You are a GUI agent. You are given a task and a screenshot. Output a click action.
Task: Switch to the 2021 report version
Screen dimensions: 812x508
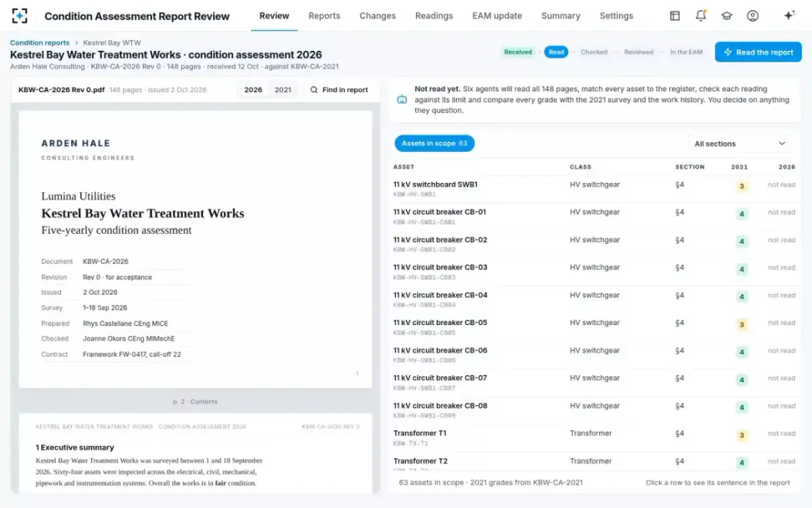[283, 89]
